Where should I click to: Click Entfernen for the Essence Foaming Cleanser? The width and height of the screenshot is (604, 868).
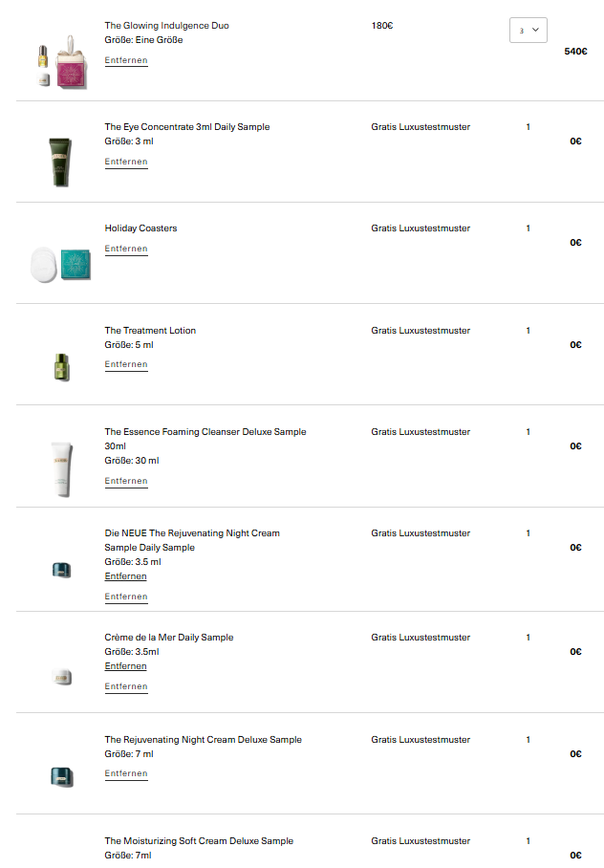[x=126, y=481]
